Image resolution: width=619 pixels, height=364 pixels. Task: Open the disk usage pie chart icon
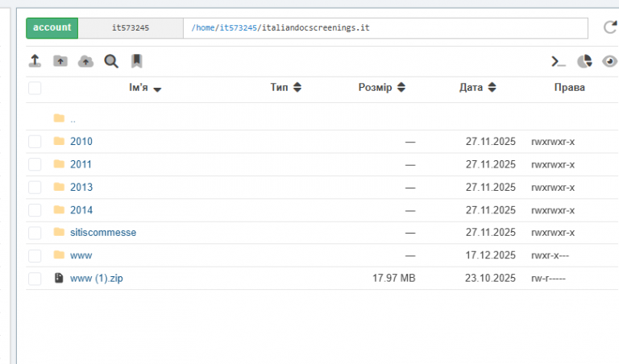(x=584, y=61)
